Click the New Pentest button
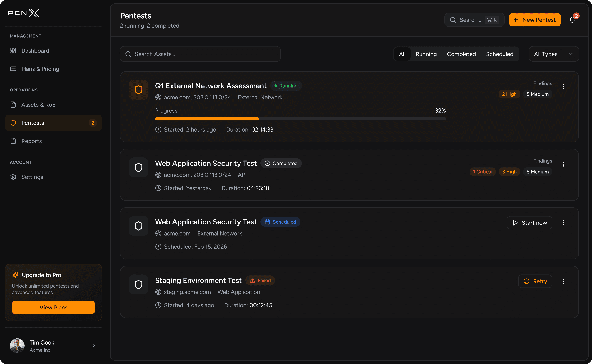The height and width of the screenshot is (364, 592). point(534,20)
